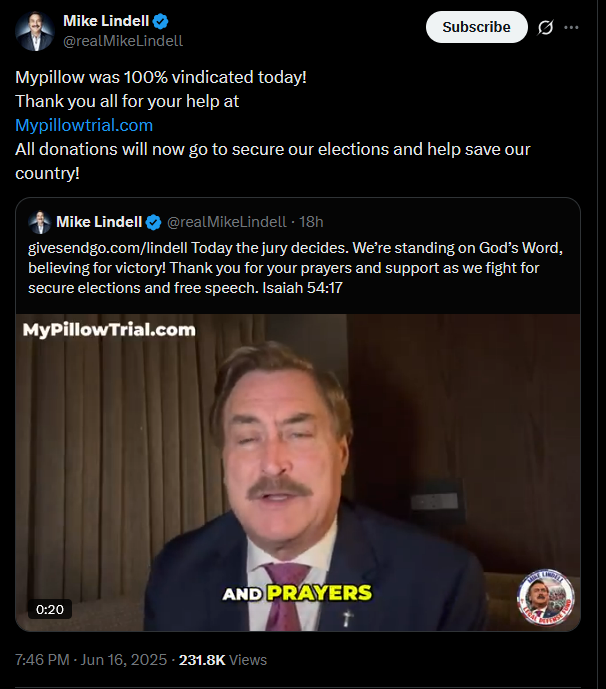Viewport: 606px width, 689px height.
Task: Click the quoted post's @realMikeLindell handle
Action: 227,222
